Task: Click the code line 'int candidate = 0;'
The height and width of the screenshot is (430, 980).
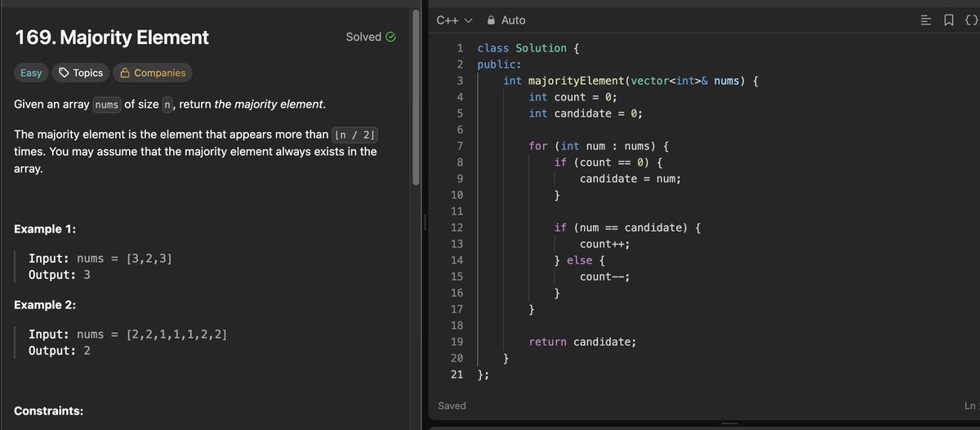Action: click(586, 113)
